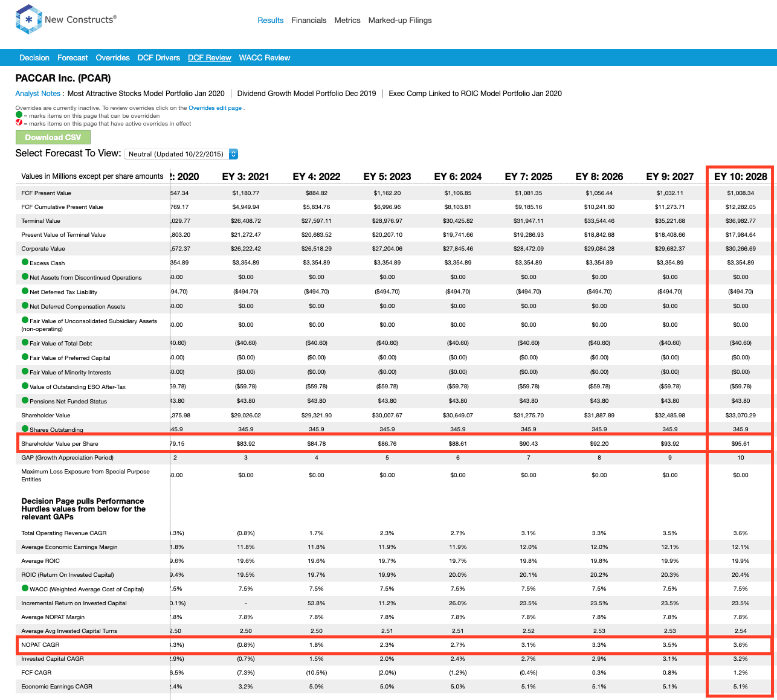Click the Incremental Return on Invested Capital label
The height and width of the screenshot is (700, 777).
(x=74, y=603)
